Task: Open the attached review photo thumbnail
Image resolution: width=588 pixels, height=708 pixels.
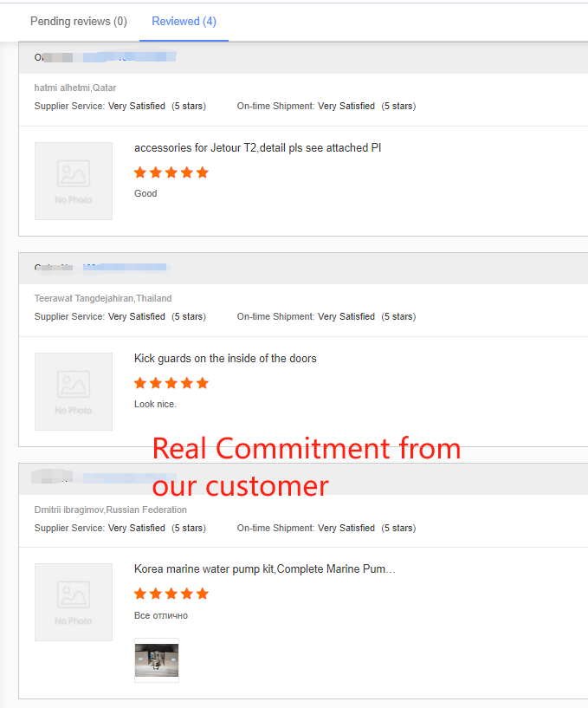Action: coord(157,660)
